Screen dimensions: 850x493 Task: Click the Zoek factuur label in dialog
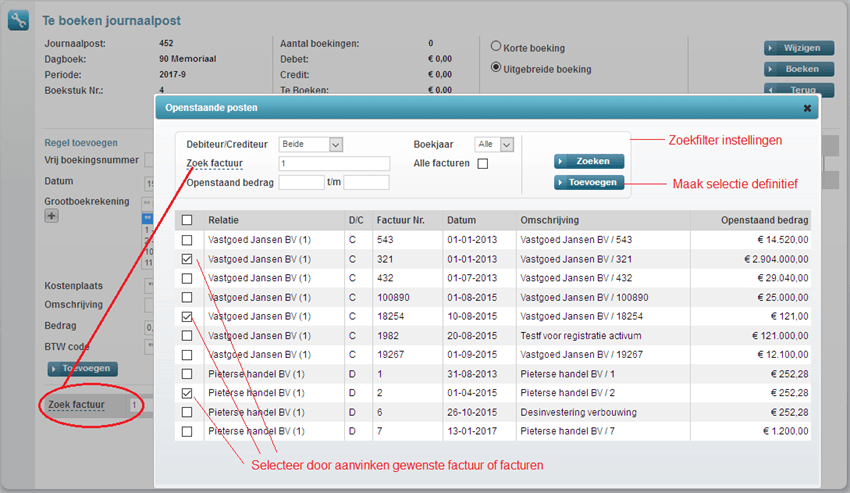click(x=215, y=163)
